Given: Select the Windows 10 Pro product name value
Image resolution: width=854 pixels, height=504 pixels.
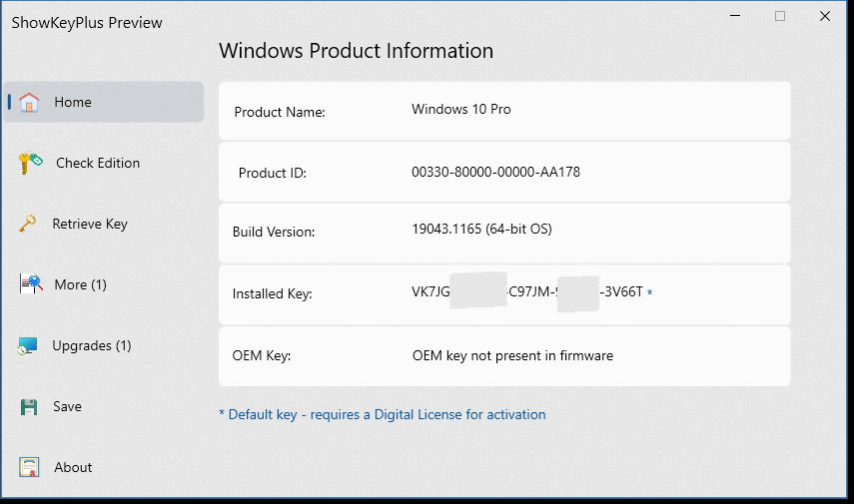Looking at the screenshot, I should [461, 110].
